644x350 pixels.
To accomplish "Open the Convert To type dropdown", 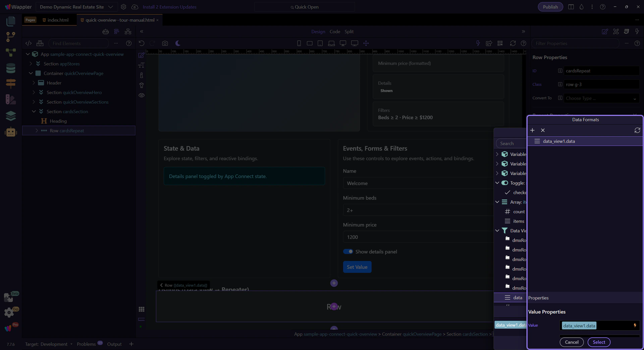I will pos(601,98).
